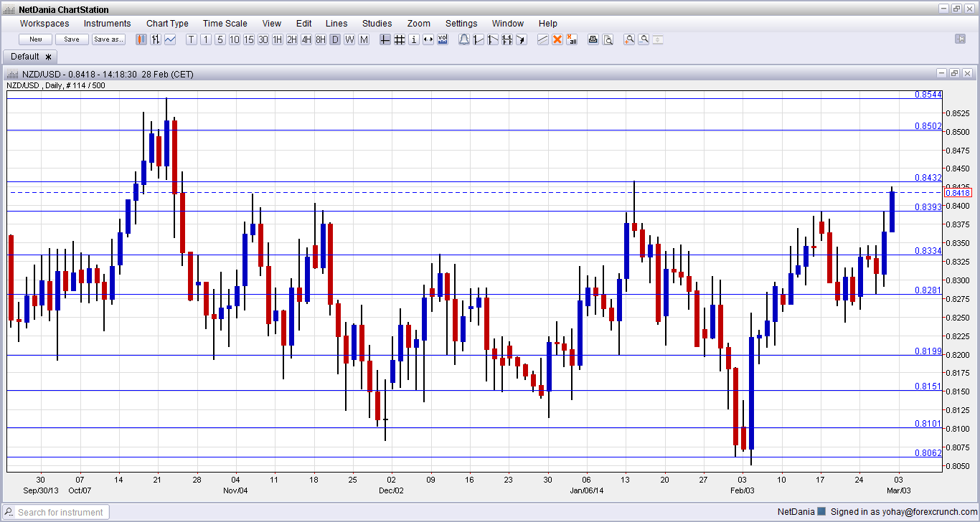This screenshot has height=522, width=980.
Task: Switch to candlestick chart type
Action: tap(141, 39)
